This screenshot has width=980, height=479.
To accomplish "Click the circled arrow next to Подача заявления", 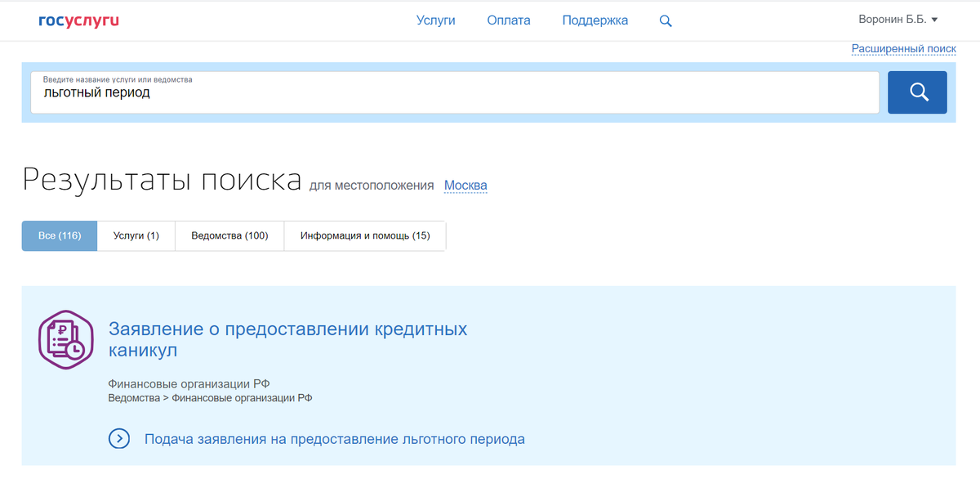I will tap(119, 439).
